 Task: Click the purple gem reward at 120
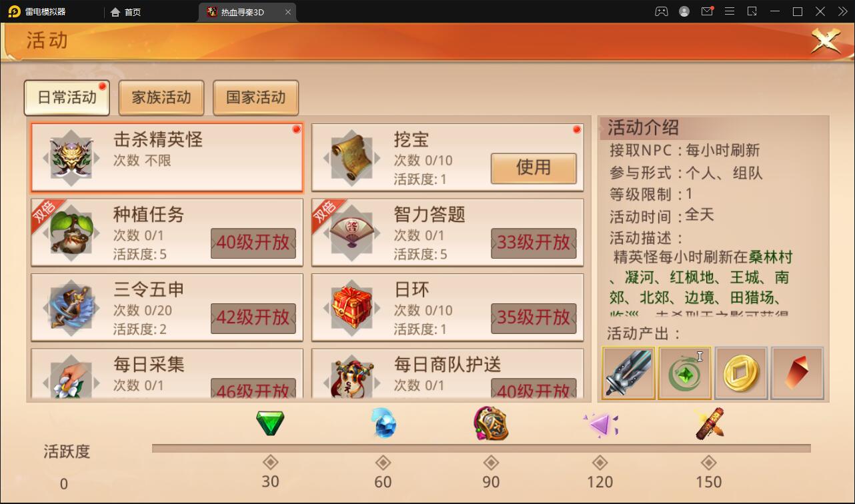point(600,425)
